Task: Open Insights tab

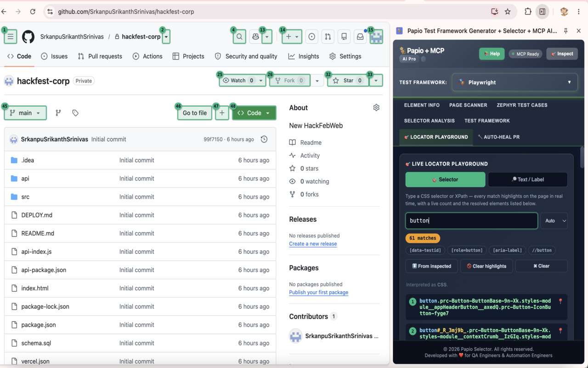Action: coord(304,56)
